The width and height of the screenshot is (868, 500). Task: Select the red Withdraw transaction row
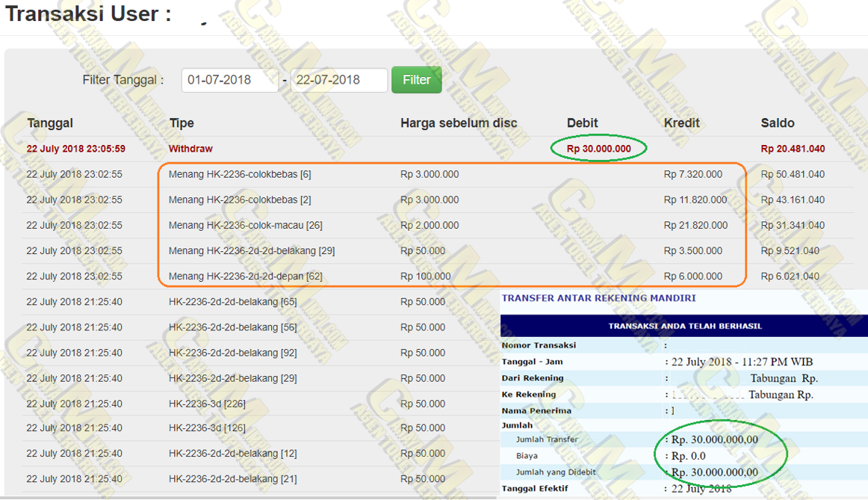(190, 149)
